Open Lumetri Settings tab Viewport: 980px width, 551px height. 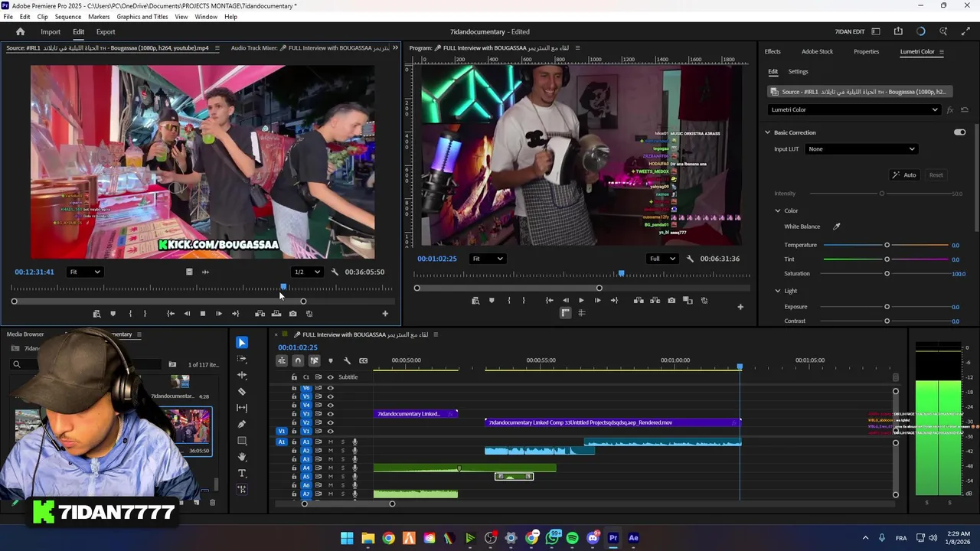coord(798,71)
